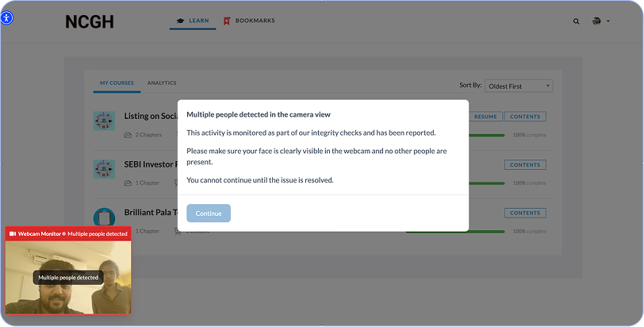Click the search magnifier icon
This screenshot has width=644, height=327.
[577, 21]
